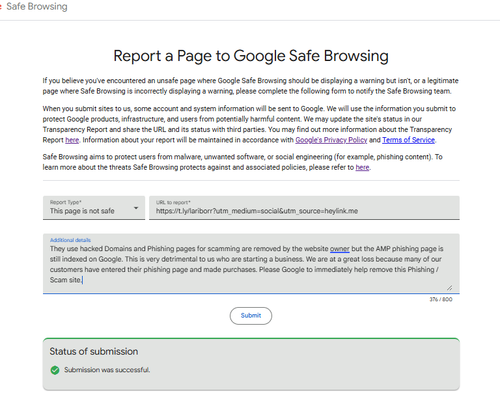Click the textarea resize handle
The image size is (500, 400).
449,287
